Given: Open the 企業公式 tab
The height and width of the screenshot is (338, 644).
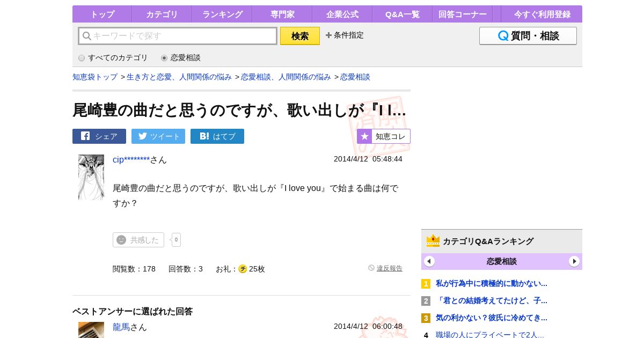Looking at the screenshot, I should [x=342, y=14].
